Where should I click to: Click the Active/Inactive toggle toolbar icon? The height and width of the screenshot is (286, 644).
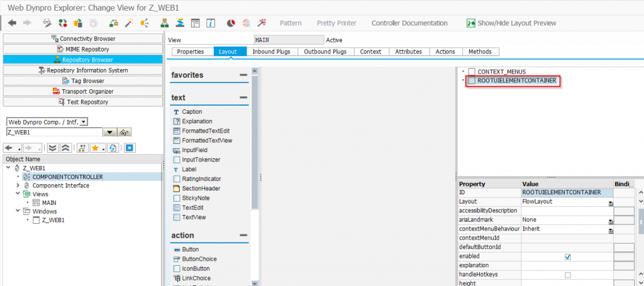pyautogui.click(x=62, y=23)
